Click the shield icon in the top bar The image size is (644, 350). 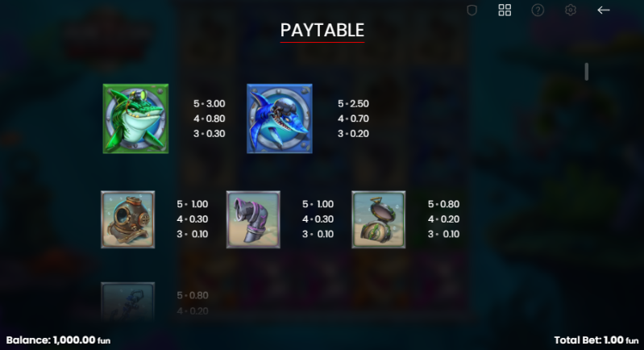pyautogui.click(x=472, y=10)
